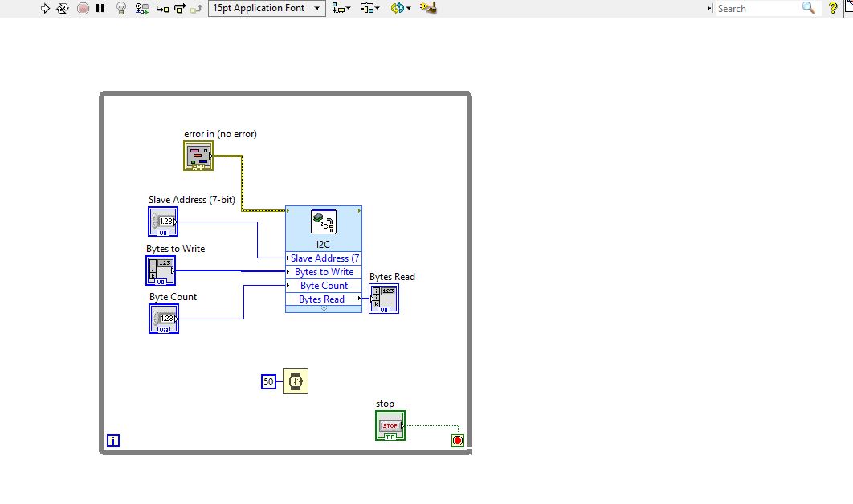
Task: Toggle Highlight Execution light bulb
Action: tap(121, 8)
